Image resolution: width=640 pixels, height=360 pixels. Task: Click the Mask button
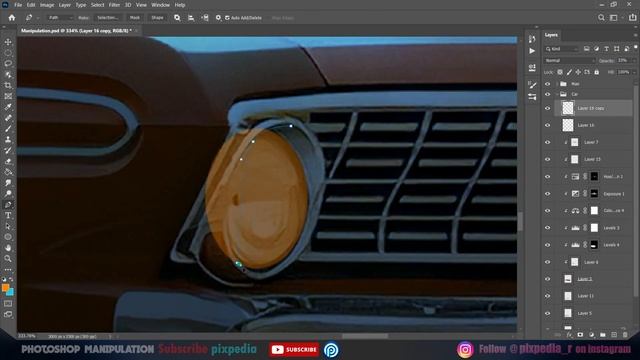click(135, 18)
